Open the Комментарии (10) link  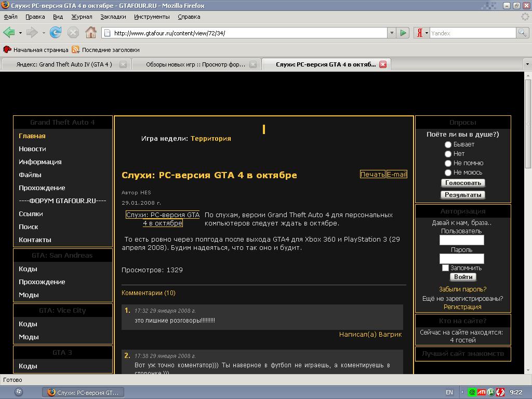click(x=148, y=293)
